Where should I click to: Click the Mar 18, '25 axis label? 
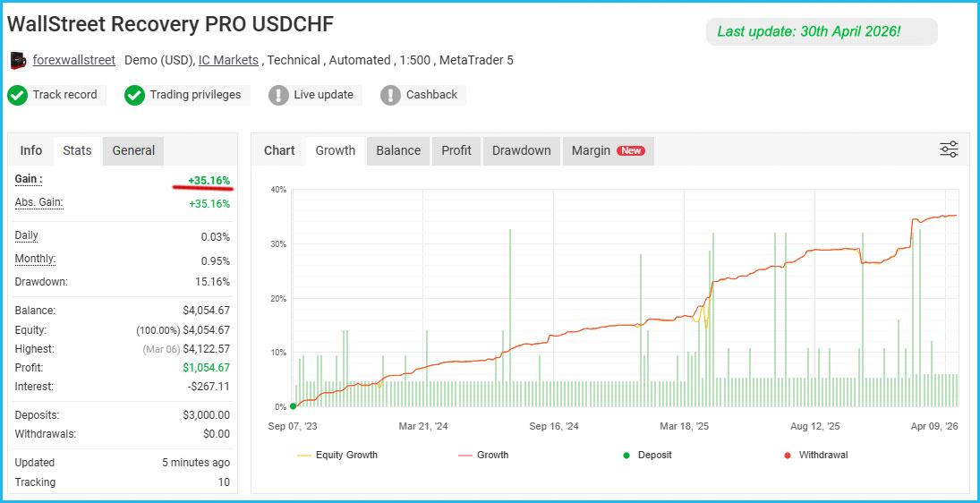685,426
